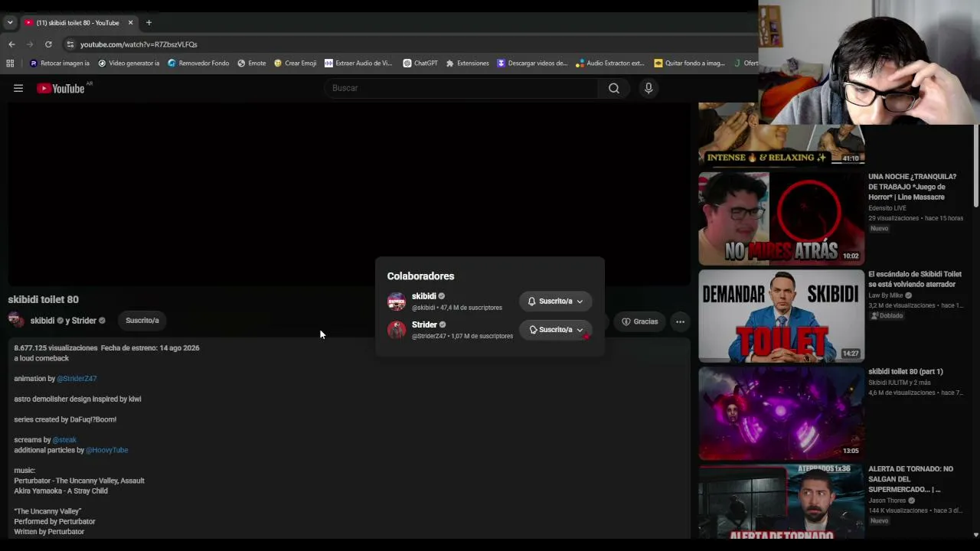The width and height of the screenshot is (980, 551).
Task: Close the skibidi toilet 80 tab
Action: click(x=131, y=23)
